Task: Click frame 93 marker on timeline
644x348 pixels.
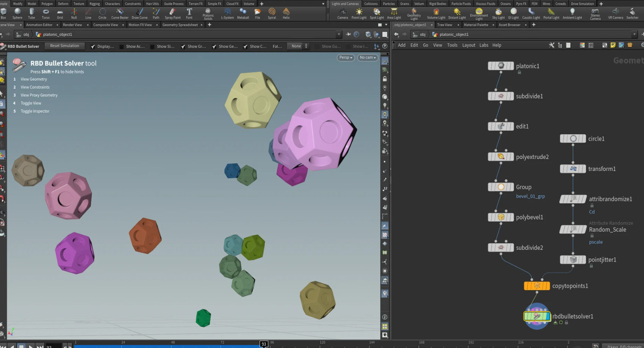Action: point(264,344)
